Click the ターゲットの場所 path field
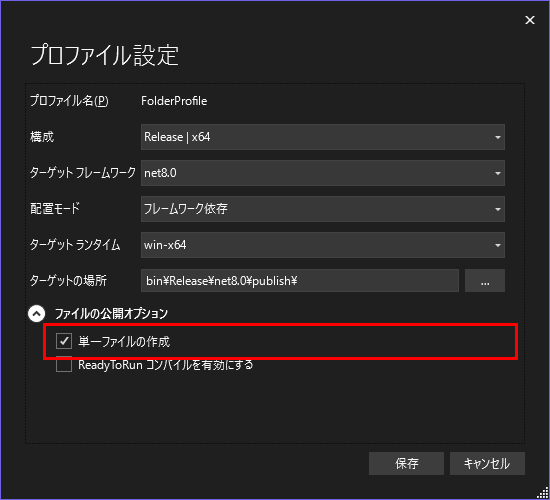550x500 pixels. (x=300, y=281)
